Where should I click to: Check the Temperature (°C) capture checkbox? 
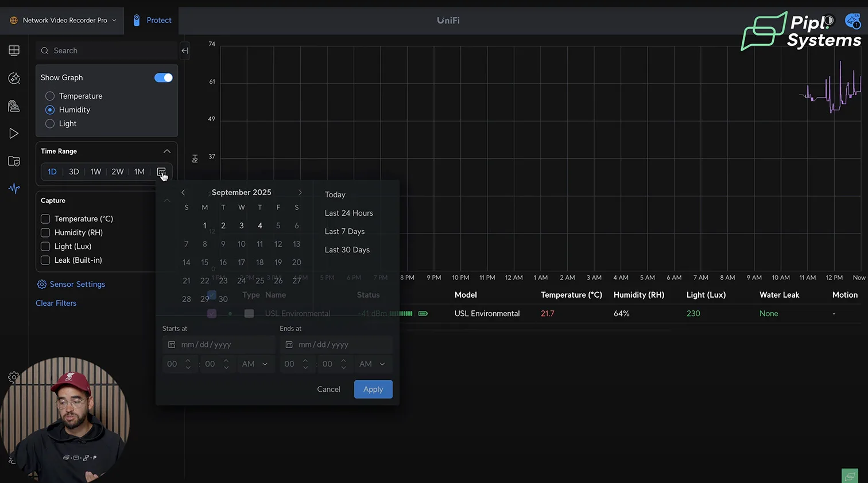click(45, 219)
